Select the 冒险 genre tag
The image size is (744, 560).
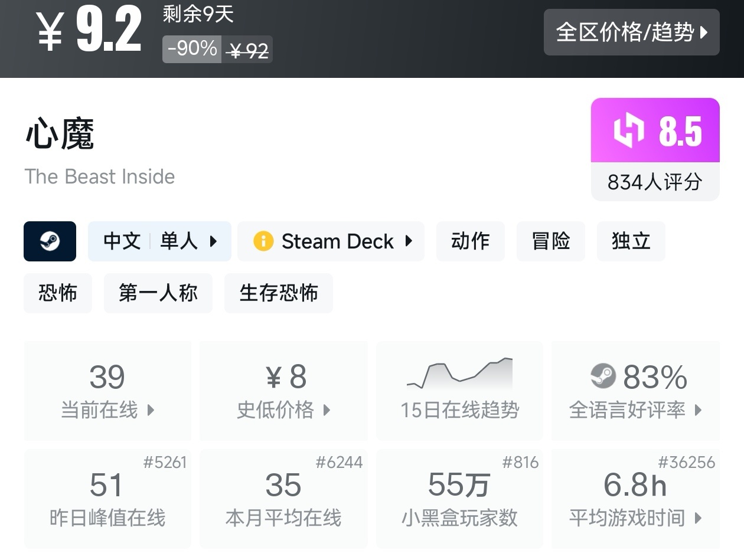[550, 241]
